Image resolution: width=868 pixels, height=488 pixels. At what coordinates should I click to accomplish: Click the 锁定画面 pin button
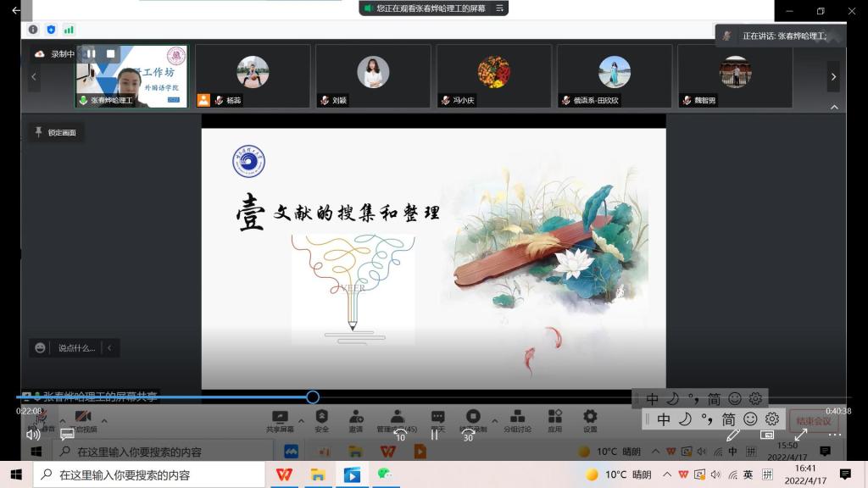(56, 132)
